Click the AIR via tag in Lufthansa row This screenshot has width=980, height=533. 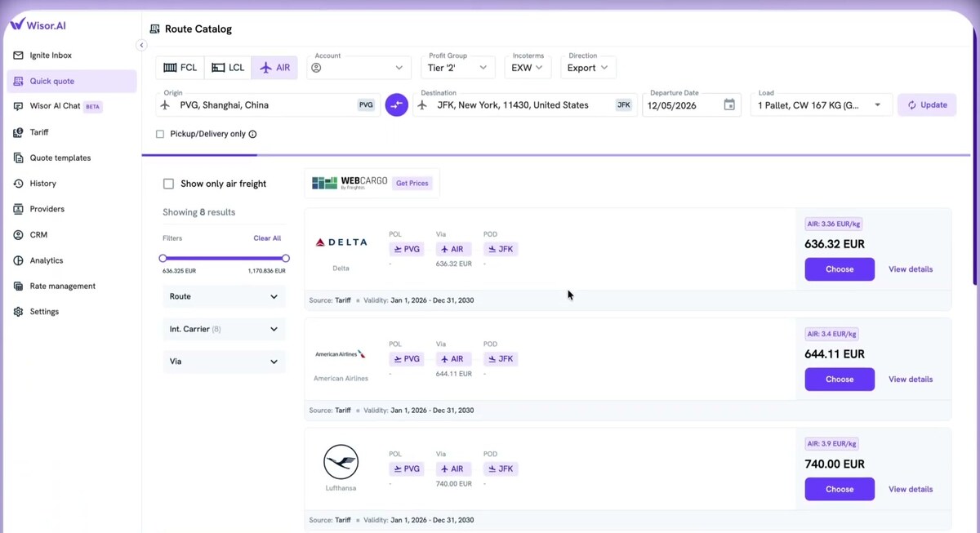[x=453, y=469]
